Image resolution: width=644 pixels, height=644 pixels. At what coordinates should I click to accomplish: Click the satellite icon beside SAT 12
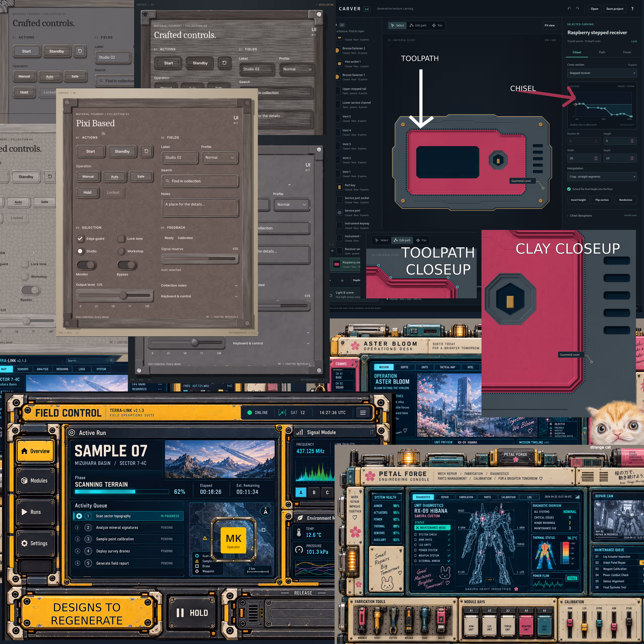(x=282, y=412)
